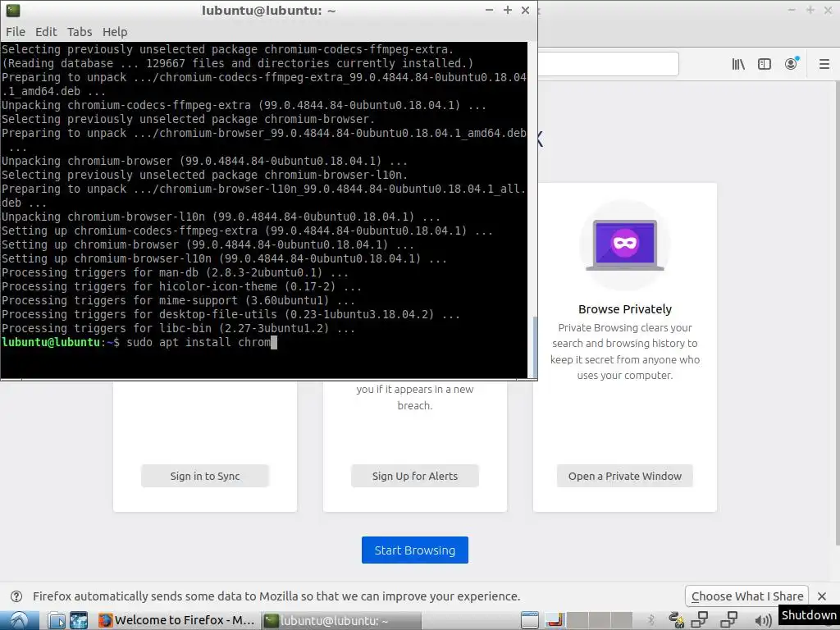Open the Edit menu in the terminal
840x630 pixels.
46,32
